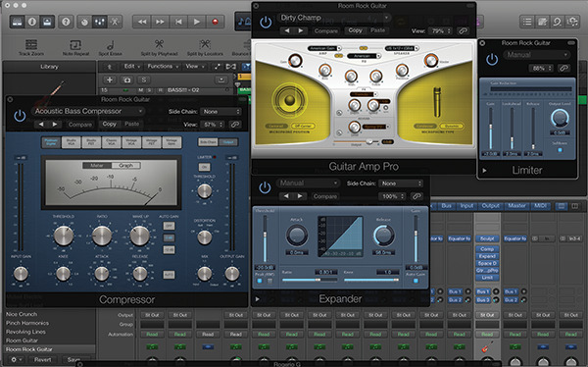Click the Compressor Threshold knob

(x=64, y=236)
